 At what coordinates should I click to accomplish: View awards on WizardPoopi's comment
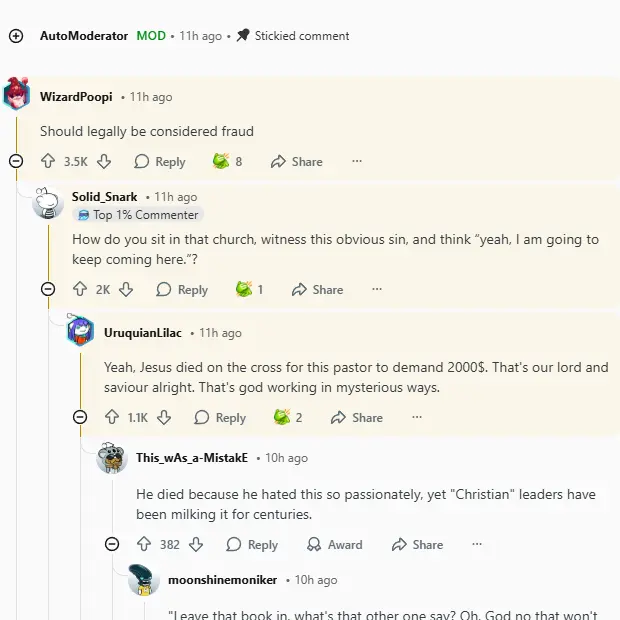point(228,161)
